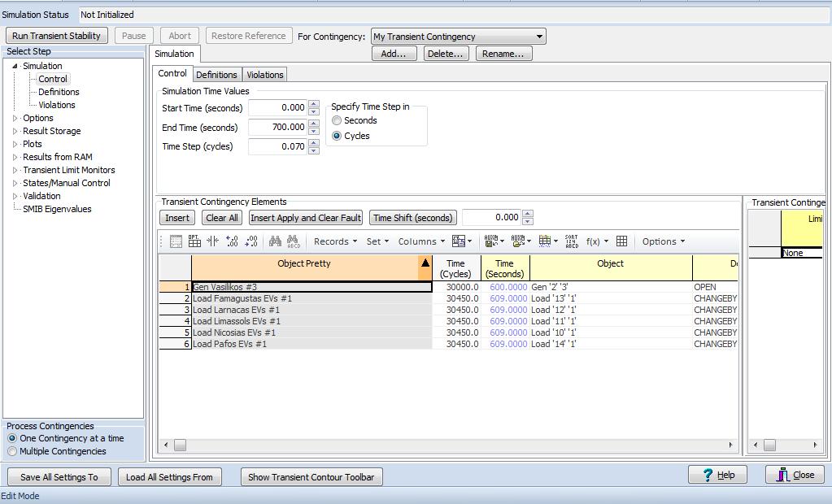Open the Columns dropdown menu
Image resolution: width=832 pixels, height=504 pixels.
pyautogui.click(x=421, y=241)
